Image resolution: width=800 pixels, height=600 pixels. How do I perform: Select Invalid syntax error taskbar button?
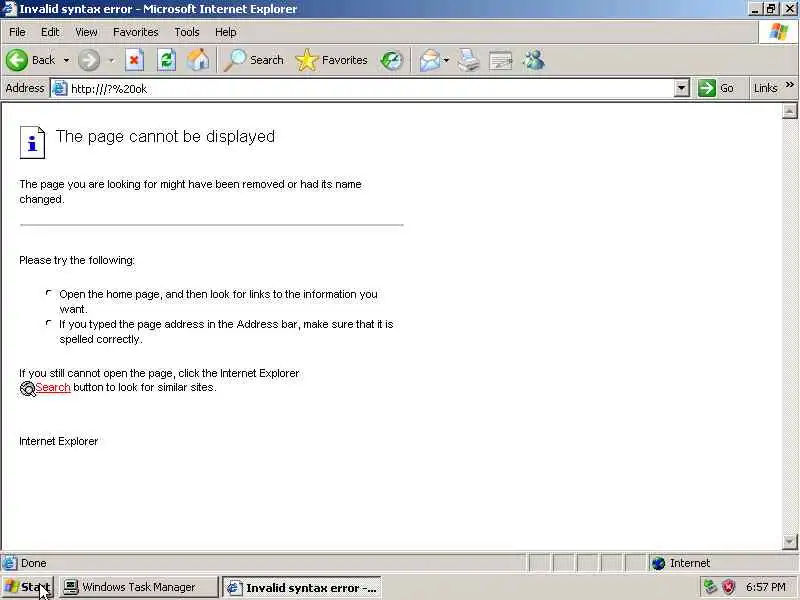302,588
